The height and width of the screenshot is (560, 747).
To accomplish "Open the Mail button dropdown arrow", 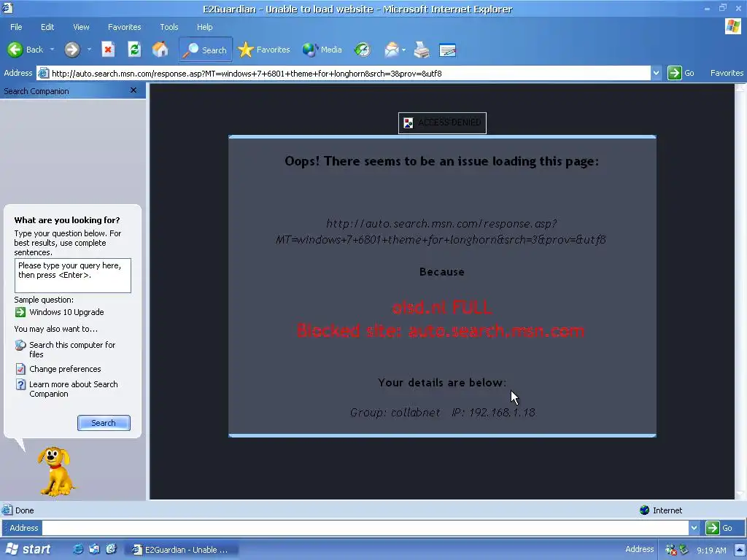I will [x=403, y=50].
